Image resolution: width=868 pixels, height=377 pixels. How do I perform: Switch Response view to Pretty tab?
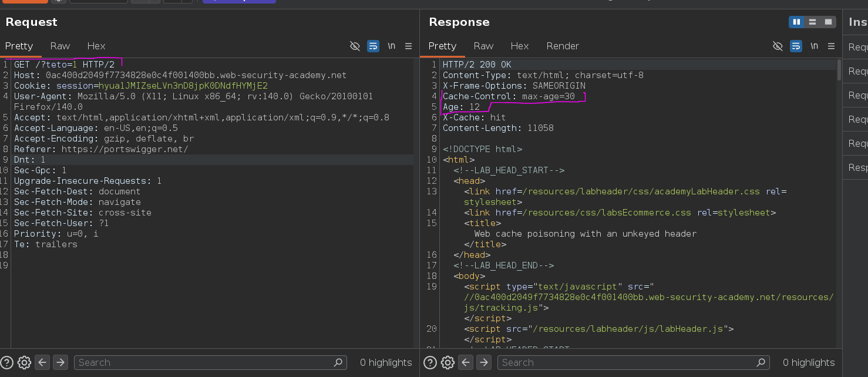point(442,46)
